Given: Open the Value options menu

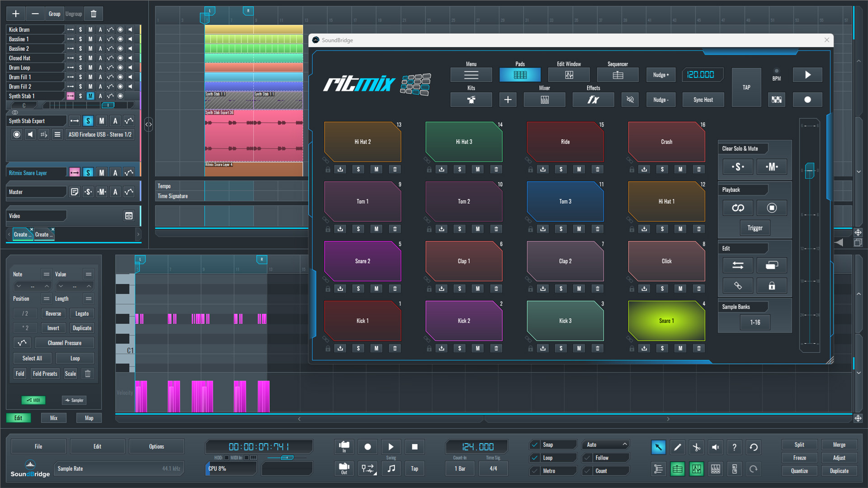Looking at the screenshot, I should 89,274.
